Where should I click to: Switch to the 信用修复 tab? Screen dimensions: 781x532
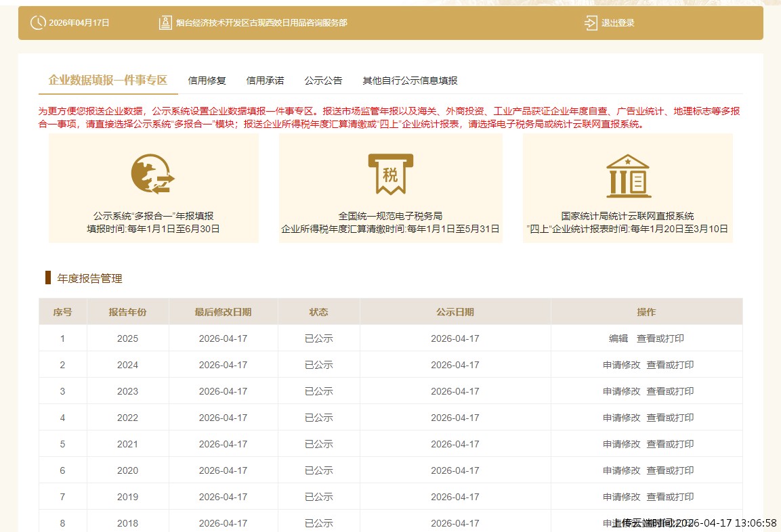coord(207,81)
